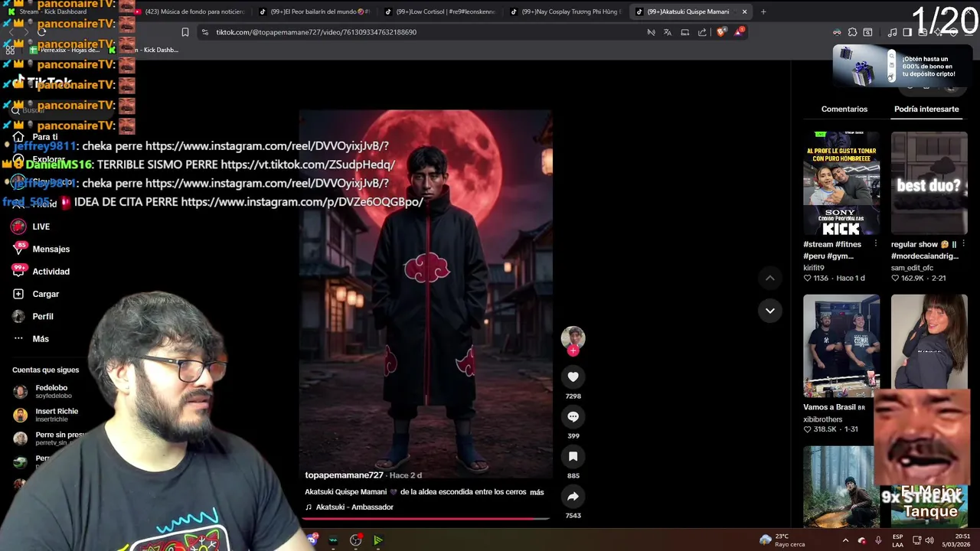Open the green arrow app in taskbar

coord(378,540)
